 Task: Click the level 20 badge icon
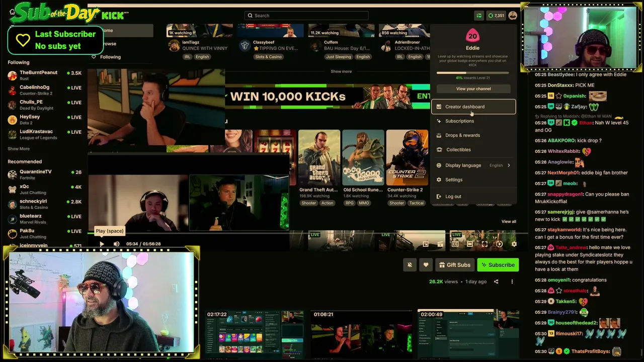point(472,36)
